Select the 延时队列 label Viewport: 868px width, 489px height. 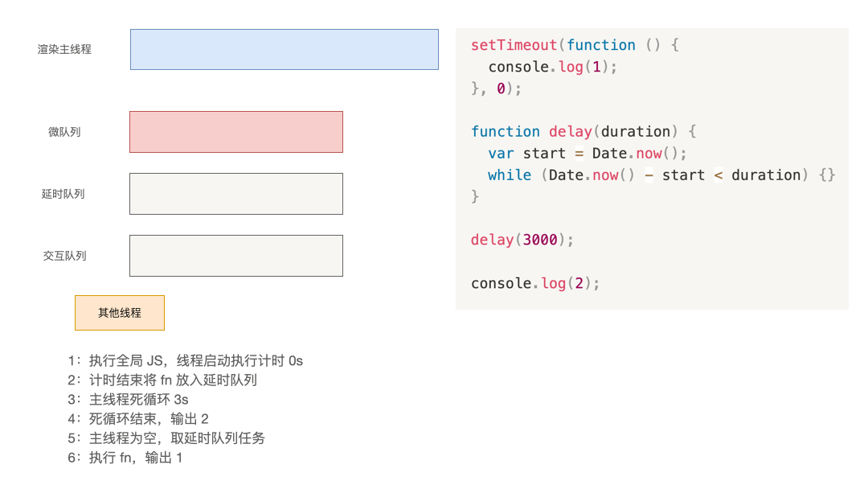[63, 194]
